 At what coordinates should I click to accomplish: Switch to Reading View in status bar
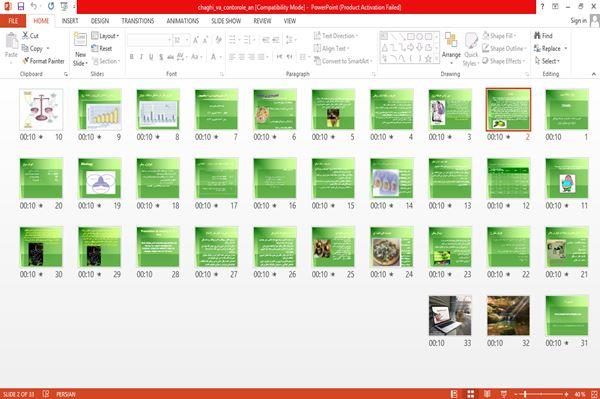coord(487,394)
